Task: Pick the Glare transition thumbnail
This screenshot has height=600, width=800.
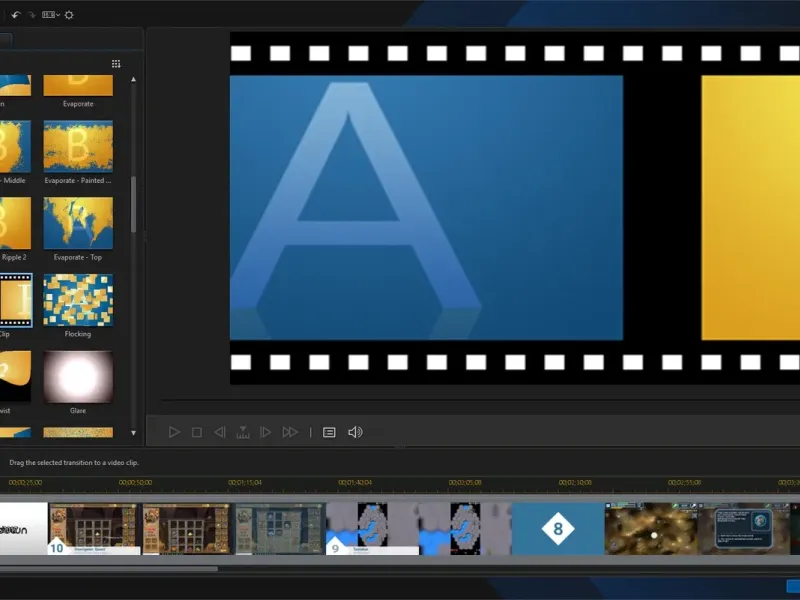Action: coord(78,376)
